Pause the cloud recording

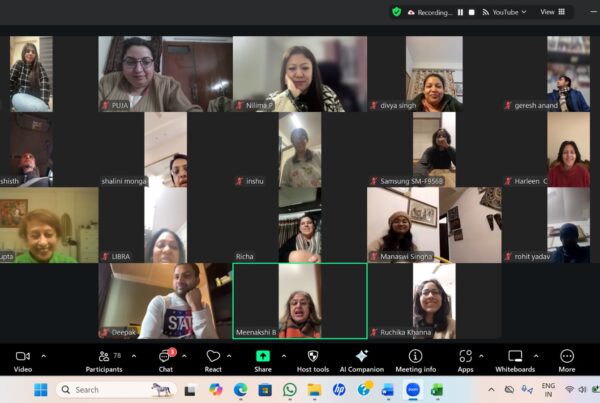point(460,12)
